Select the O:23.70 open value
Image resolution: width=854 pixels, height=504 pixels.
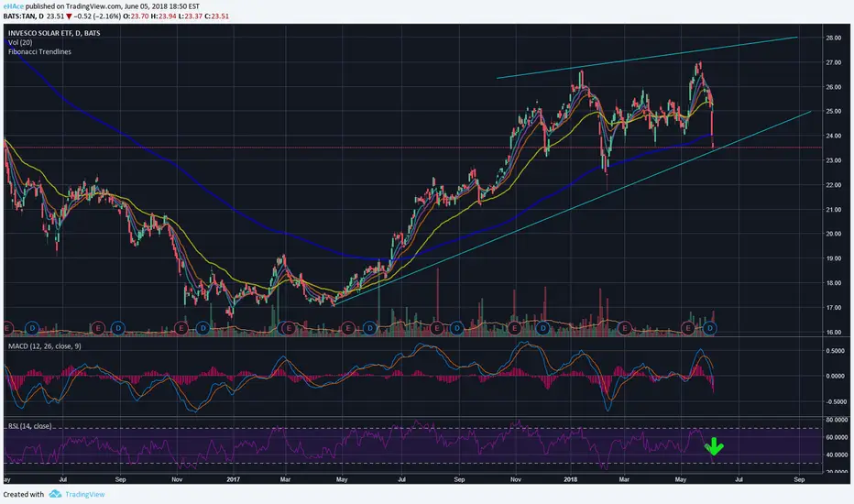pyautogui.click(x=136, y=16)
